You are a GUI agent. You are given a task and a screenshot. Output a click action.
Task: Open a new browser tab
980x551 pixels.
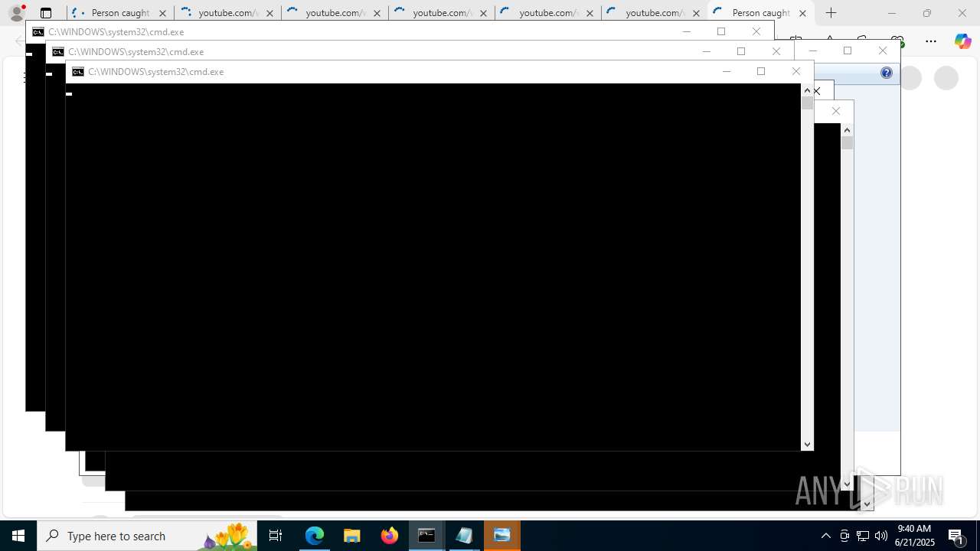(x=831, y=13)
